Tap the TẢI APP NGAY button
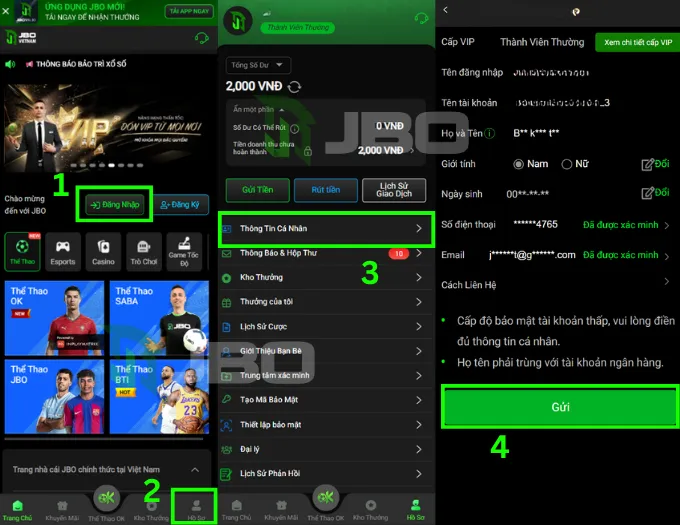680x525 pixels. (x=189, y=11)
